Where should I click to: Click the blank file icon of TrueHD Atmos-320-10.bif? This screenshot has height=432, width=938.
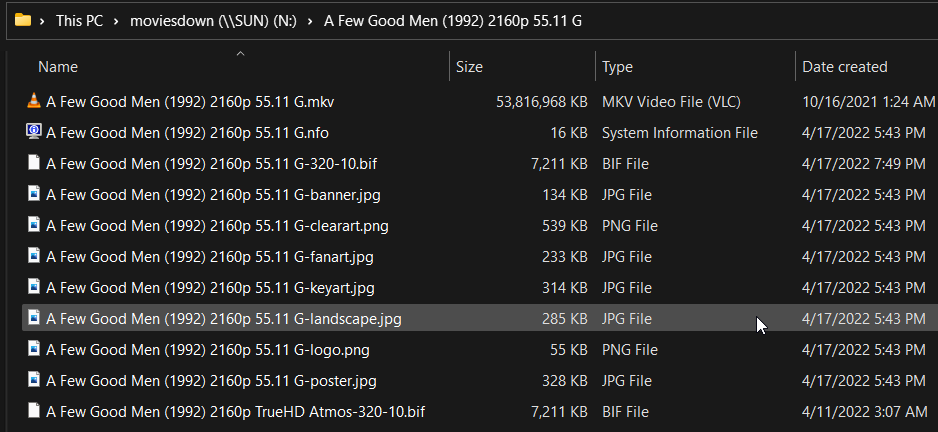(34, 411)
